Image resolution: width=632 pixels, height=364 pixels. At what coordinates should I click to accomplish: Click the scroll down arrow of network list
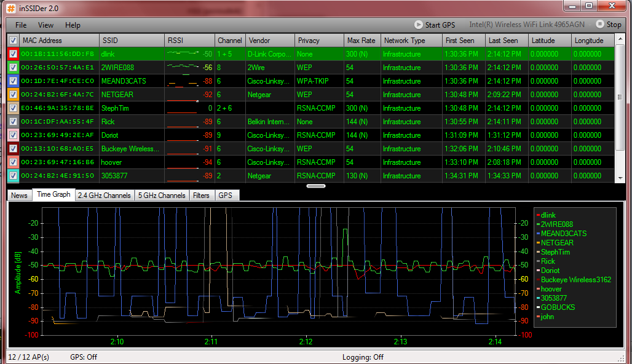620,178
